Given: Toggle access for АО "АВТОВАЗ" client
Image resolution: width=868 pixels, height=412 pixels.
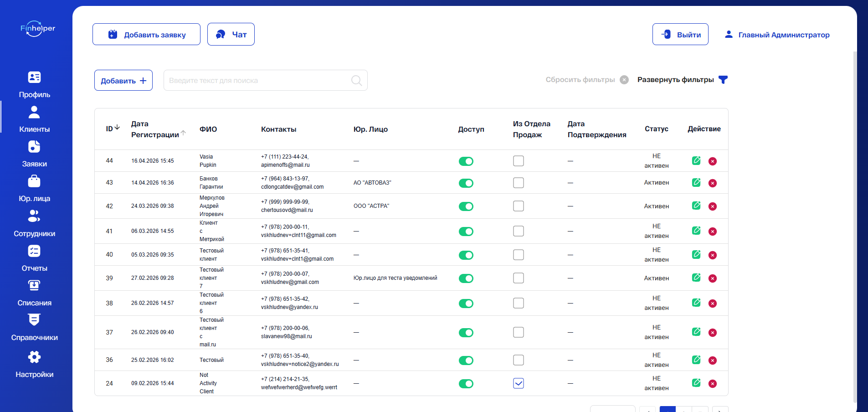Looking at the screenshot, I should [466, 183].
